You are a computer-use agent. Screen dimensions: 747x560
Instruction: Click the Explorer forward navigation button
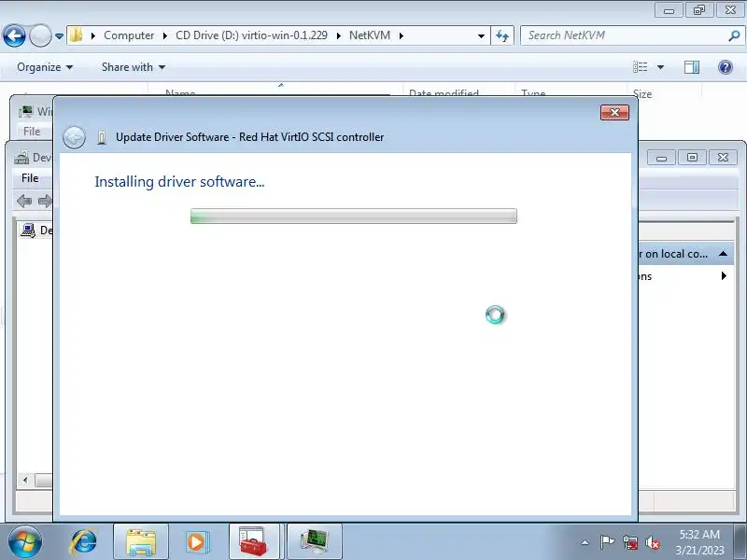tap(40, 35)
